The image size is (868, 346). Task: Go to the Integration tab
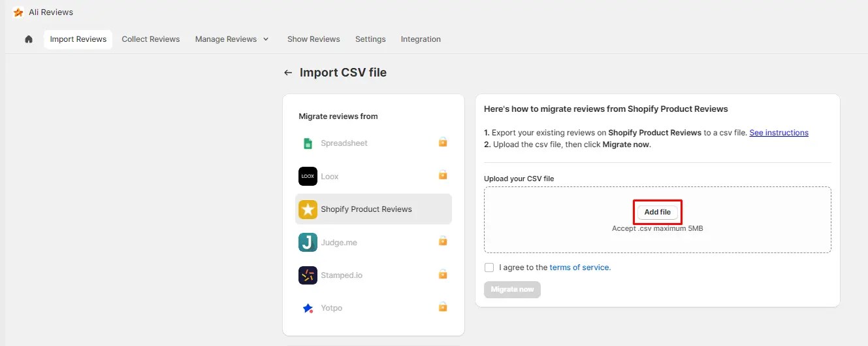pos(421,39)
